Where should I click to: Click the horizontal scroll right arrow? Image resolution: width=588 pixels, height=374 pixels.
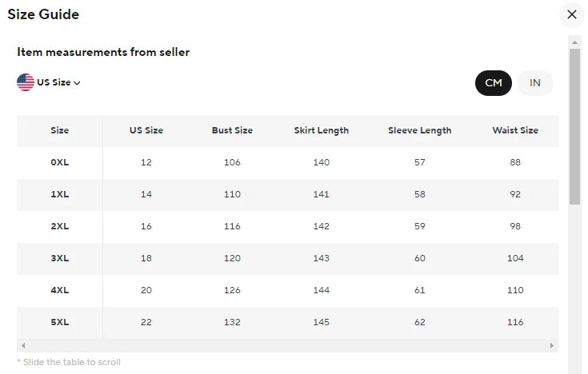[x=552, y=346]
